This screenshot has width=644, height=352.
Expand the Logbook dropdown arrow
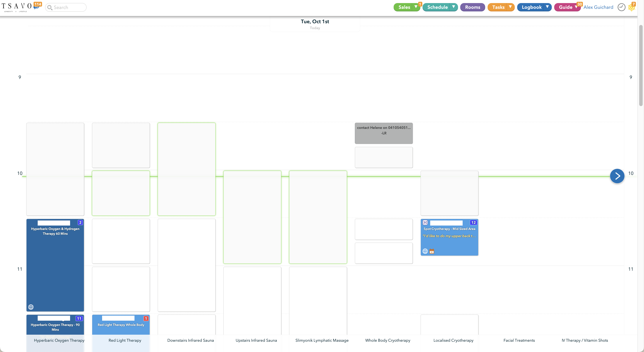click(x=547, y=7)
